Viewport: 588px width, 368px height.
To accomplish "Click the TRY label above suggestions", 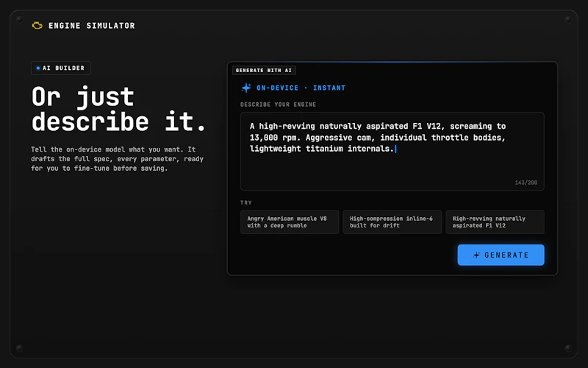I will [x=246, y=202].
